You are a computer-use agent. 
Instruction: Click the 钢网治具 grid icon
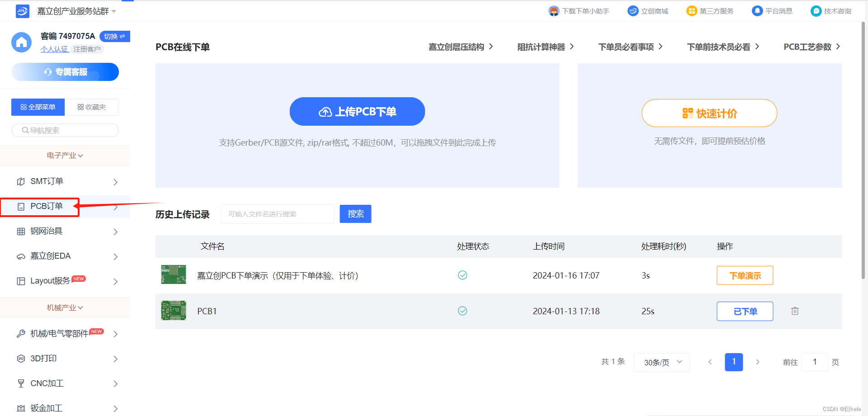point(21,232)
